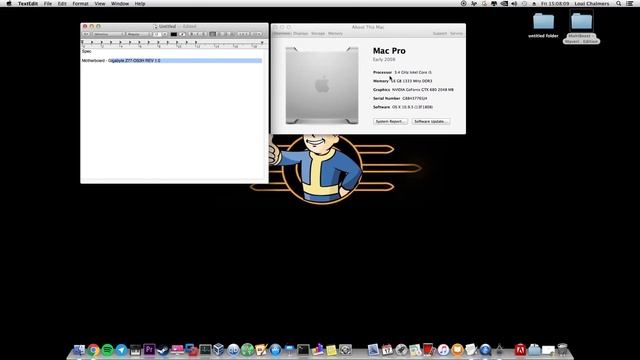Open the piano keyboard app in Dock

[135, 350]
